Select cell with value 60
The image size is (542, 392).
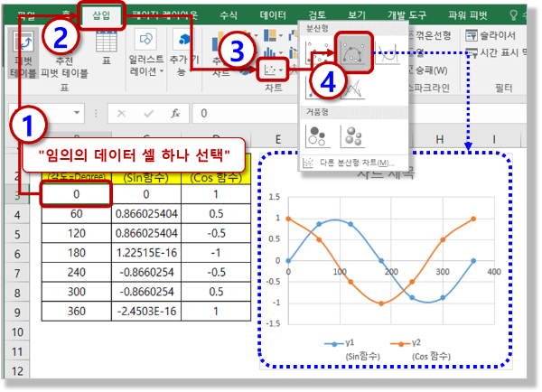[77, 214]
